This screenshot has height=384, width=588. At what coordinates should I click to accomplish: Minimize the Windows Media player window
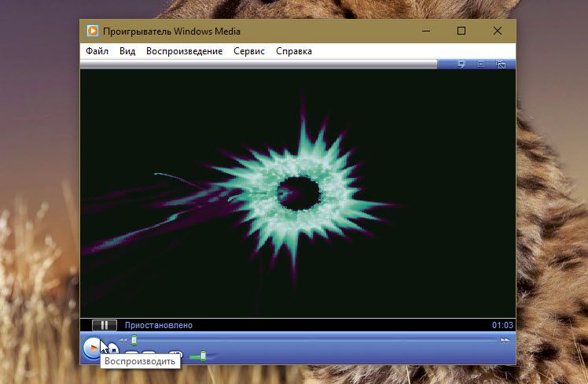point(425,31)
